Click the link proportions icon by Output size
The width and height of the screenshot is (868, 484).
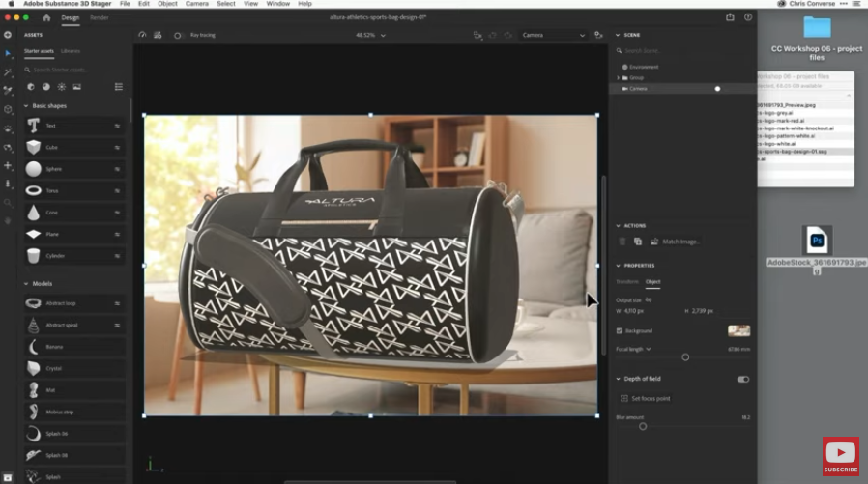[649, 299]
